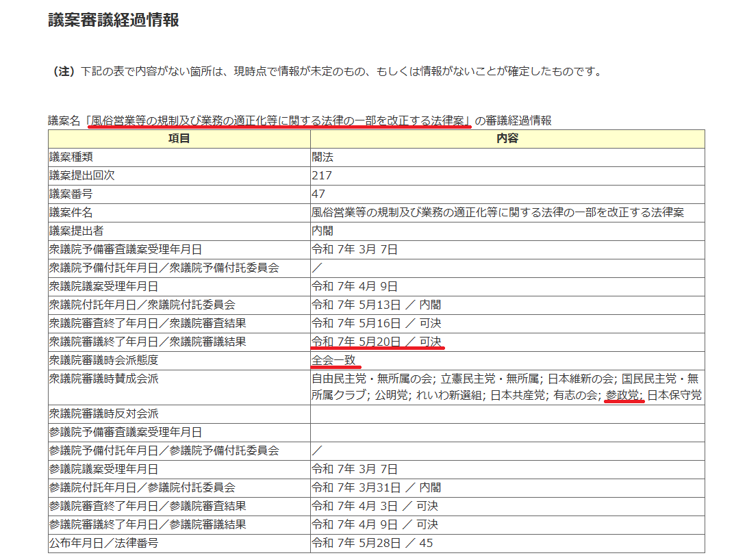Click the 項目 column header
The width and height of the screenshot is (747, 560).
coord(179,138)
